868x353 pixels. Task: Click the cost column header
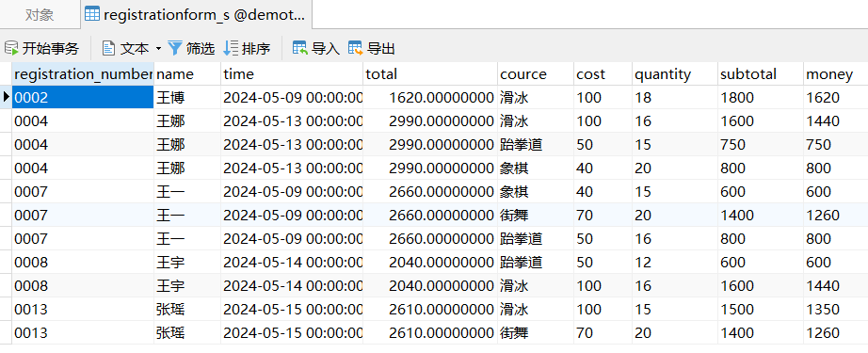(x=603, y=74)
